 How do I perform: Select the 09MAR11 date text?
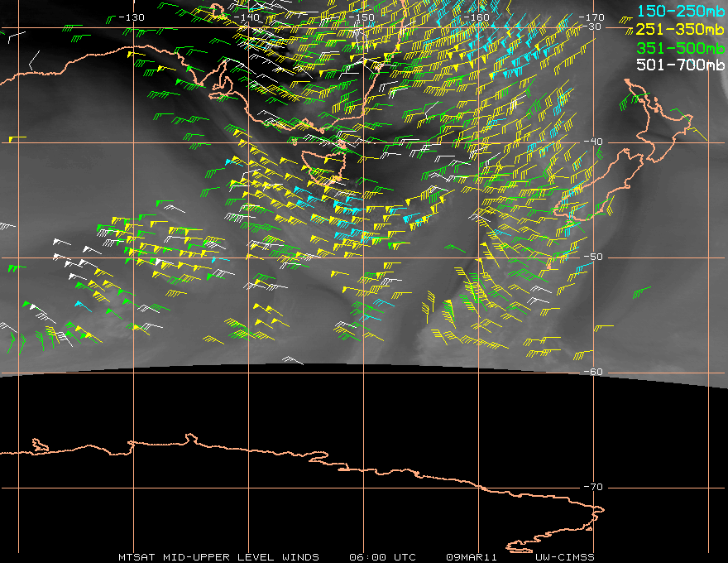[x=470, y=557]
